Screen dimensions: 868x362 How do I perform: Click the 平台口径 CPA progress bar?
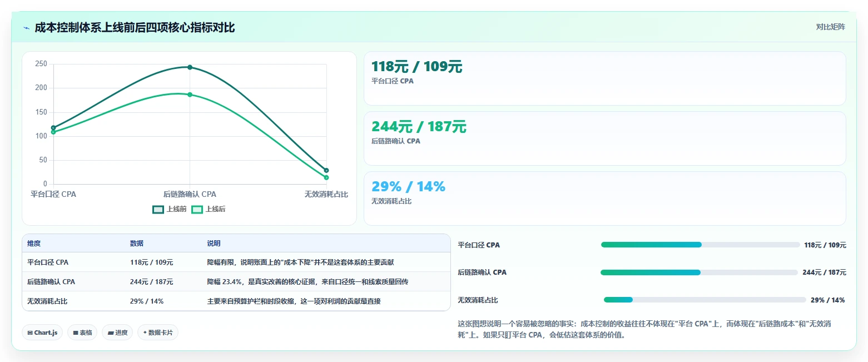pos(701,245)
